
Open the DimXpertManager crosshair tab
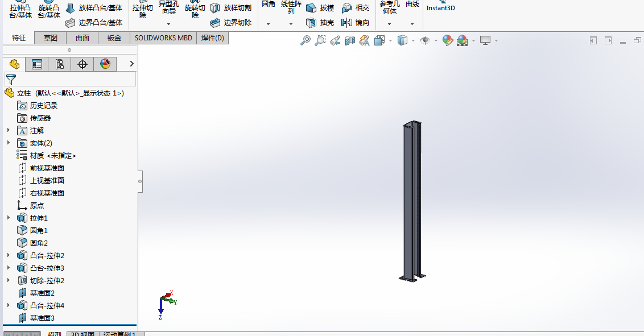coord(82,64)
